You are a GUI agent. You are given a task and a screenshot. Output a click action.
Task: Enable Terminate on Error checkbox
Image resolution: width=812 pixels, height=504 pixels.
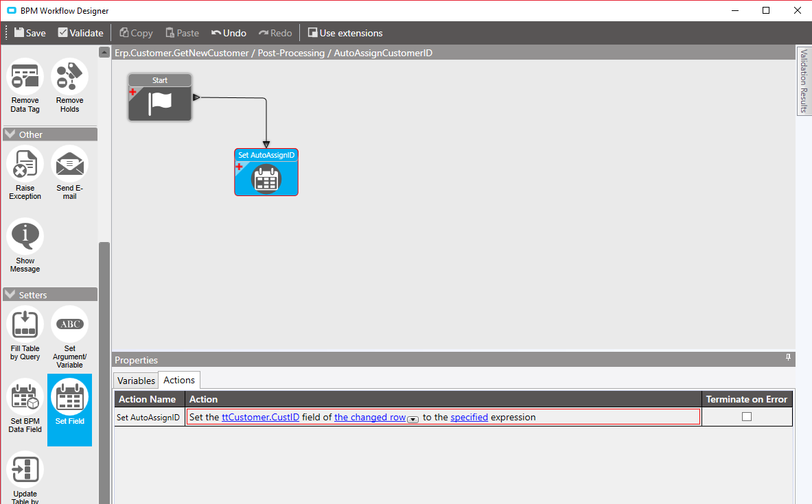747,416
